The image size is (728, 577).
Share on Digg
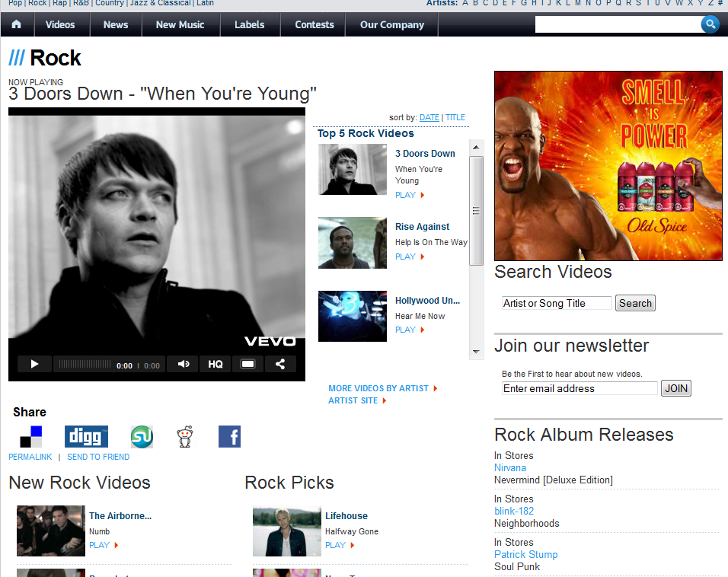coord(86,437)
